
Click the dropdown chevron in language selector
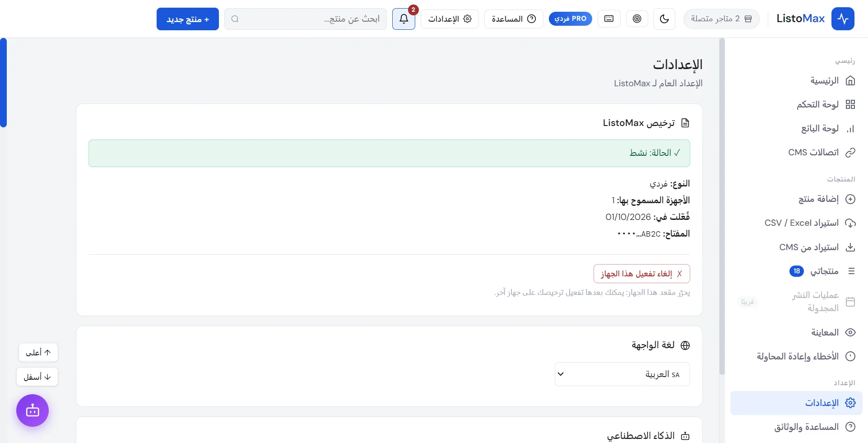[561, 374]
